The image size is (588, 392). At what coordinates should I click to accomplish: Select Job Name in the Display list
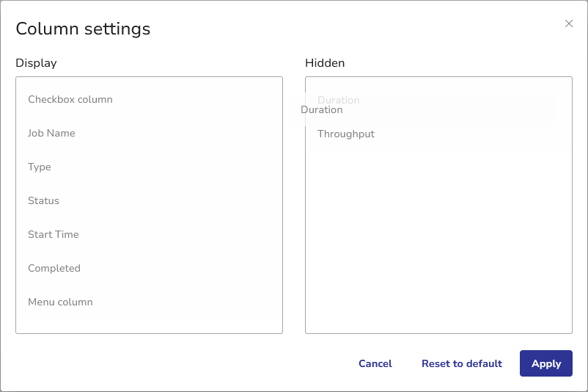pos(51,133)
